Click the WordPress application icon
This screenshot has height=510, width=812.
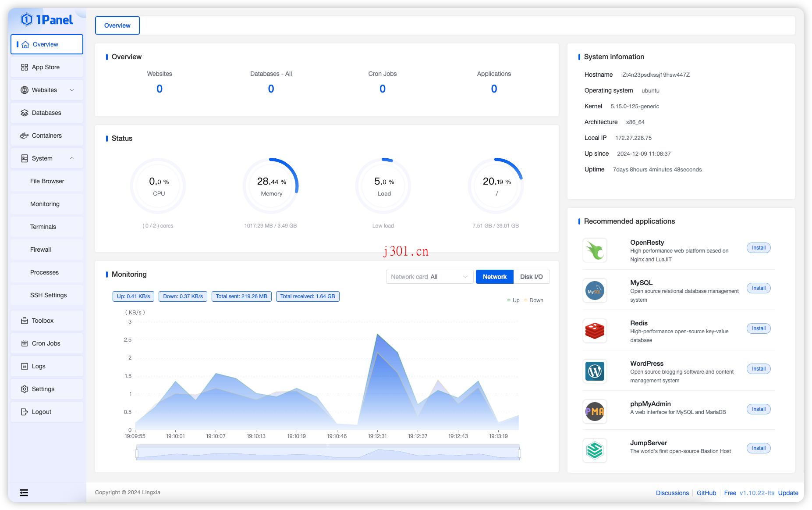click(x=595, y=371)
